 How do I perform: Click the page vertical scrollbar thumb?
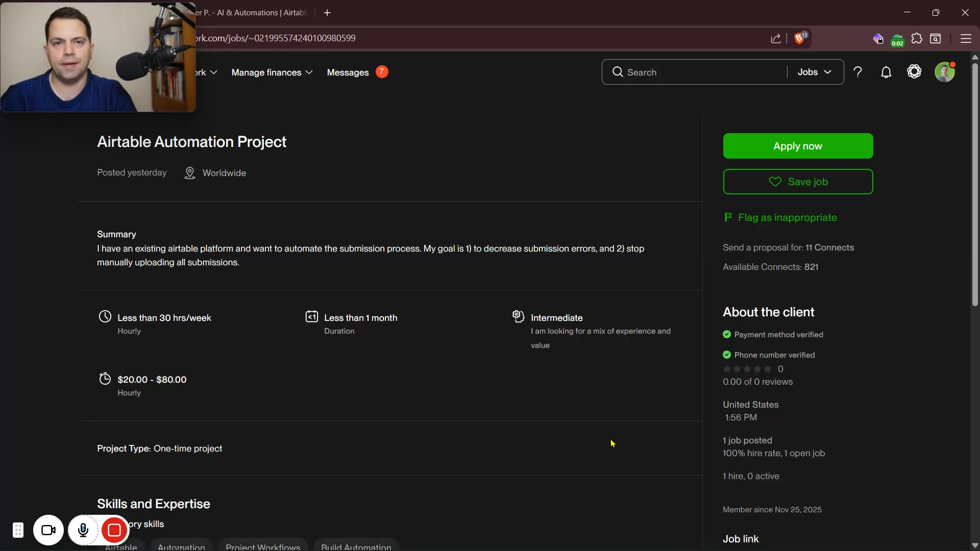click(x=975, y=184)
